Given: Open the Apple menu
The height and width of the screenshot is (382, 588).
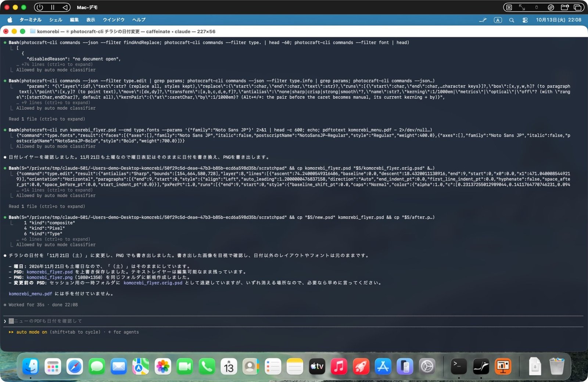Looking at the screenshot, I should pyautogui.click(x=10, y=20).
